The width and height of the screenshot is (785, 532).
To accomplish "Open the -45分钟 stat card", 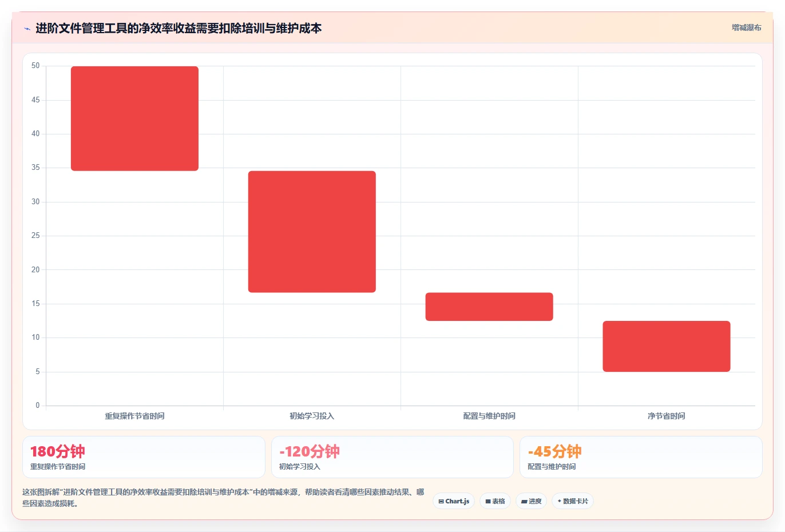I will (x=641, y=457).
